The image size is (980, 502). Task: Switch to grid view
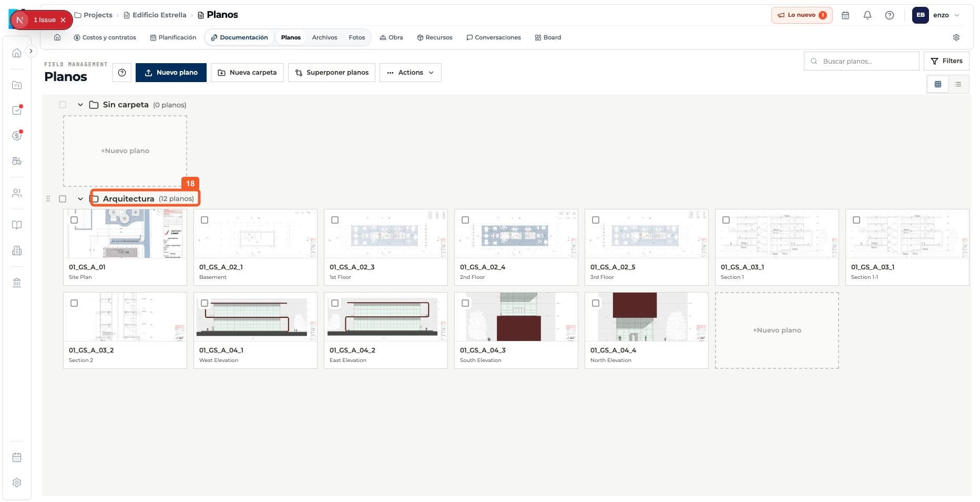point(938,84)
